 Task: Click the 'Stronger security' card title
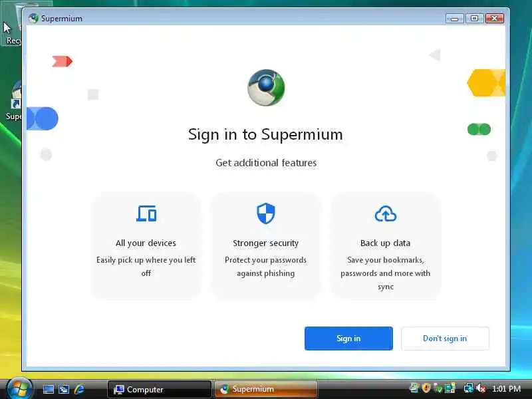click(265, 243)
